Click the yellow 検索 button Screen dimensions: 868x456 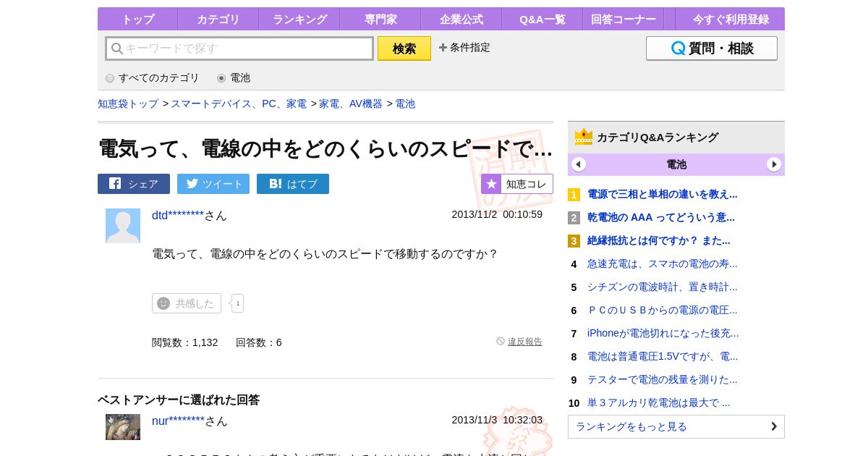(x=404, y=48)
